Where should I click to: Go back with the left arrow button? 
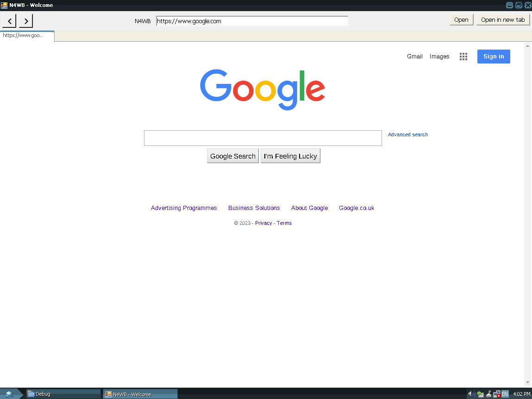[10, 21]
